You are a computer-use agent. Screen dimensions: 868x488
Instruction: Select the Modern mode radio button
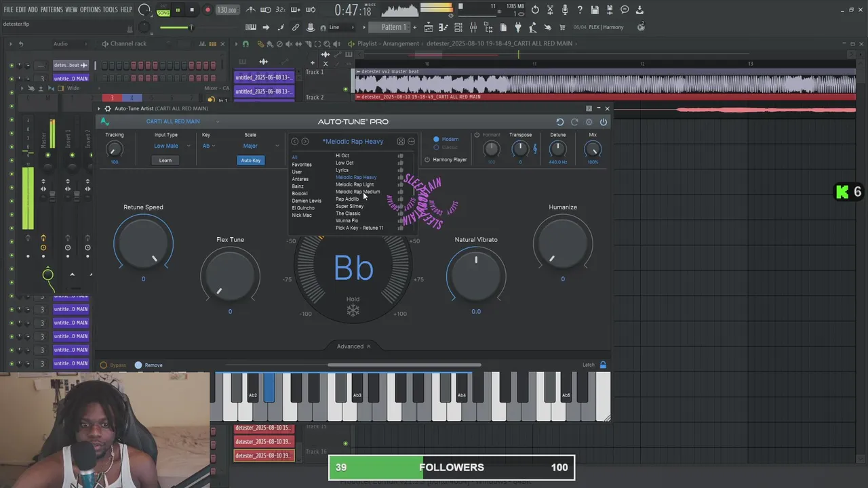pos(436,139)
